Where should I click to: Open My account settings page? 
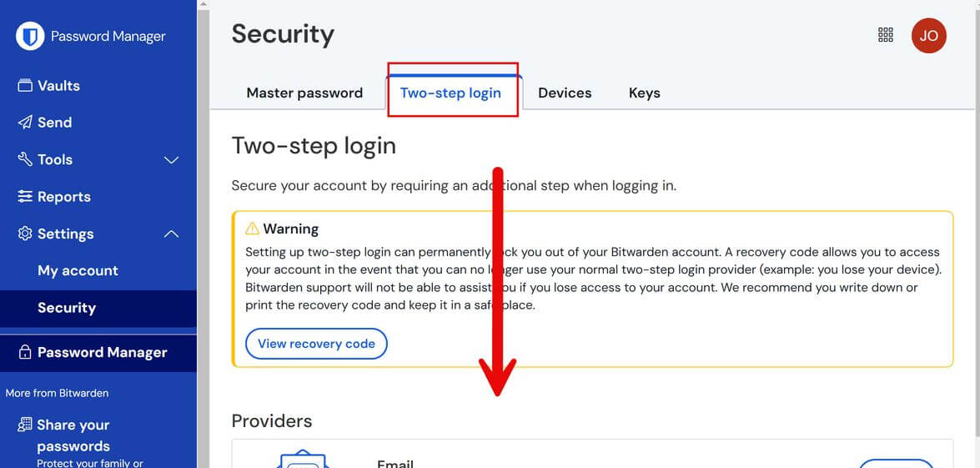point(78,270)
